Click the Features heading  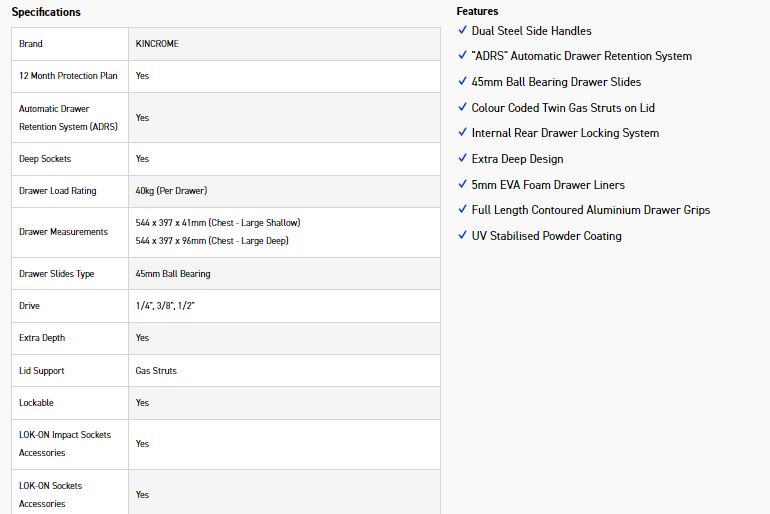pos(477,11)
